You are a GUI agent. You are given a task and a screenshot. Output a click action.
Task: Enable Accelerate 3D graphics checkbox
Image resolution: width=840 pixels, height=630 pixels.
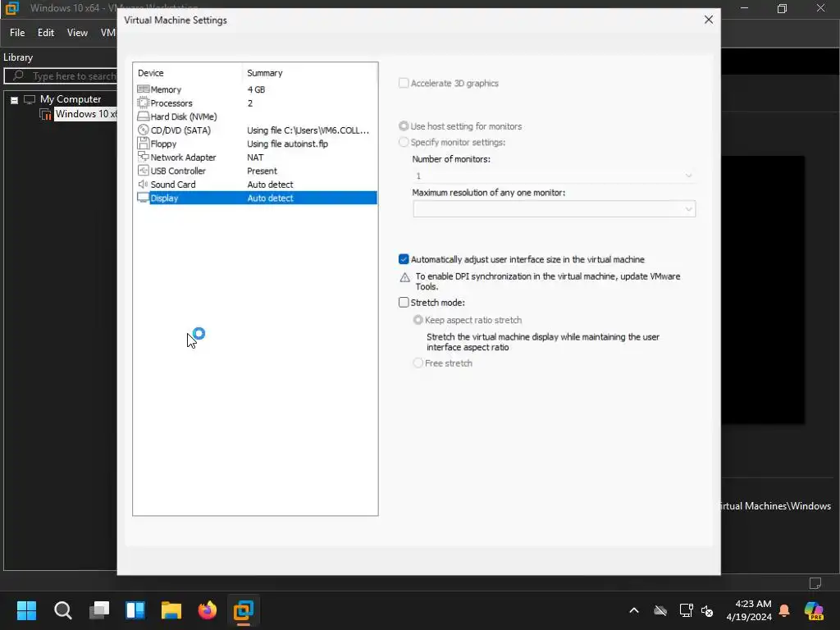click(404, 83)
